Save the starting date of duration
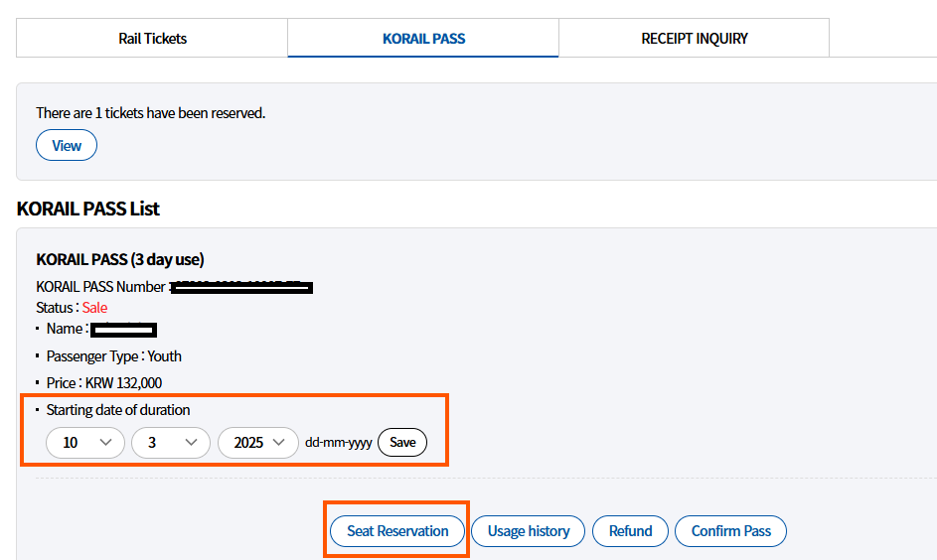Viewport: 937px width, 560px height. click(402, 443)
